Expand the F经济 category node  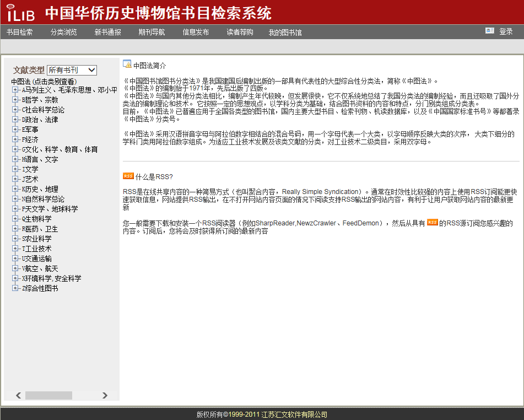pyautogui.click(x=15, y=139)
